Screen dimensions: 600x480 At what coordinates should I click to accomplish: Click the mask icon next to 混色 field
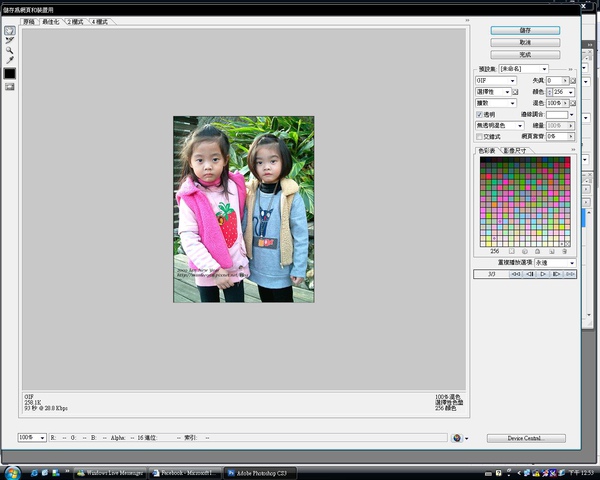(x=573, y=103)
